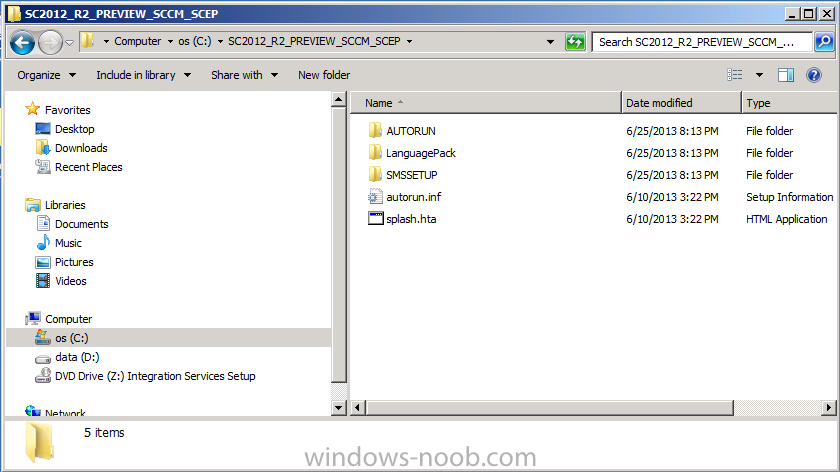
Task: Maximize the Explorer window
Action: tap(809, 13)
